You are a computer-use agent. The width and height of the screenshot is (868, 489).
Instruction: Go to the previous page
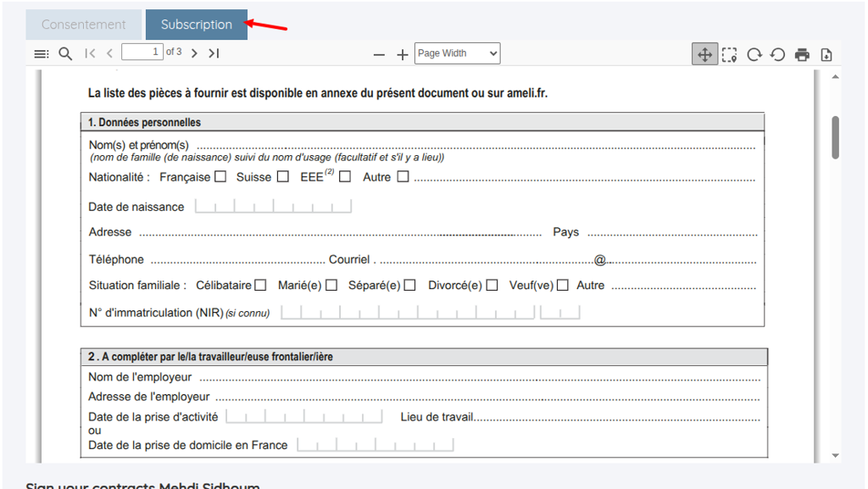coord(109,53)
